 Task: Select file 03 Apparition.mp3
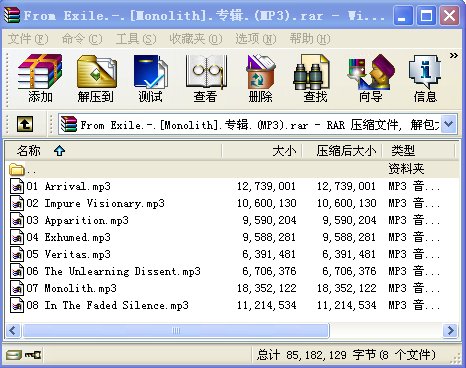coord(232,220)
